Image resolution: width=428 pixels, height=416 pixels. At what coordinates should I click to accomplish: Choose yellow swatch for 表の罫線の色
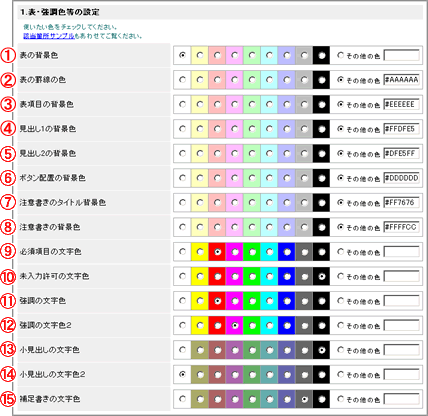point(200,80)
